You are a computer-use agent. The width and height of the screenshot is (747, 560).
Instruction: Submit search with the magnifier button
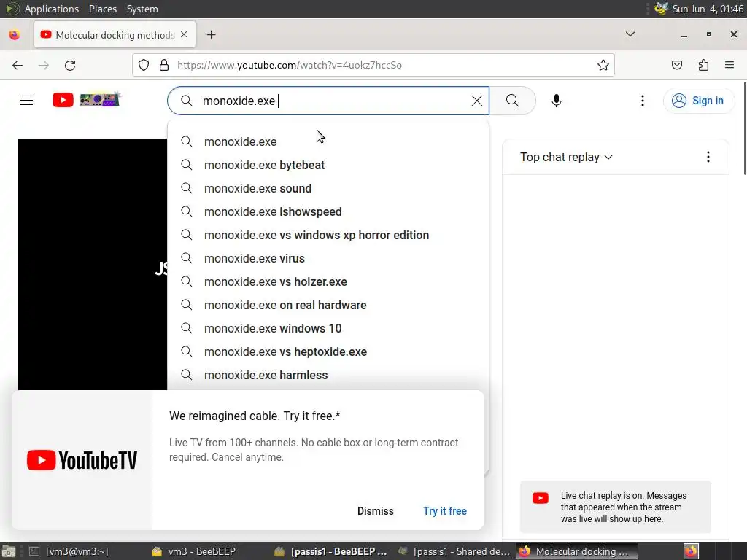(513, 101)
